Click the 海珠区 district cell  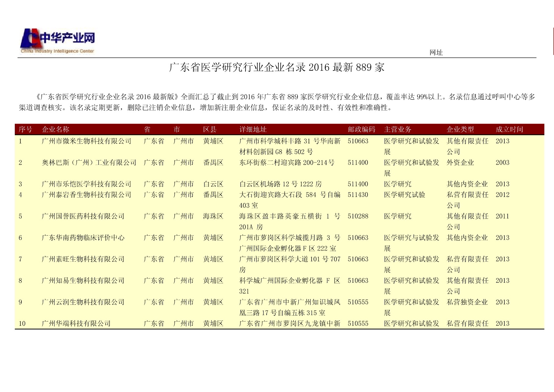tap(213, 216)
